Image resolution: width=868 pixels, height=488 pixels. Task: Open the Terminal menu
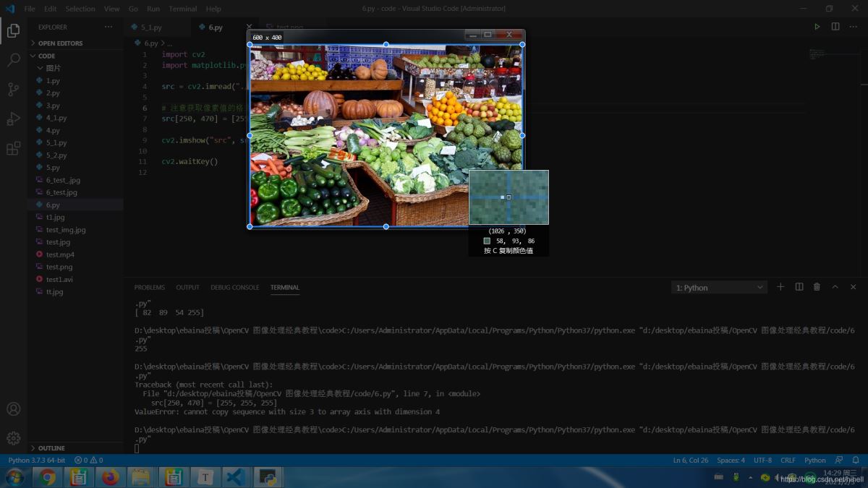click(x=182, y=9)
